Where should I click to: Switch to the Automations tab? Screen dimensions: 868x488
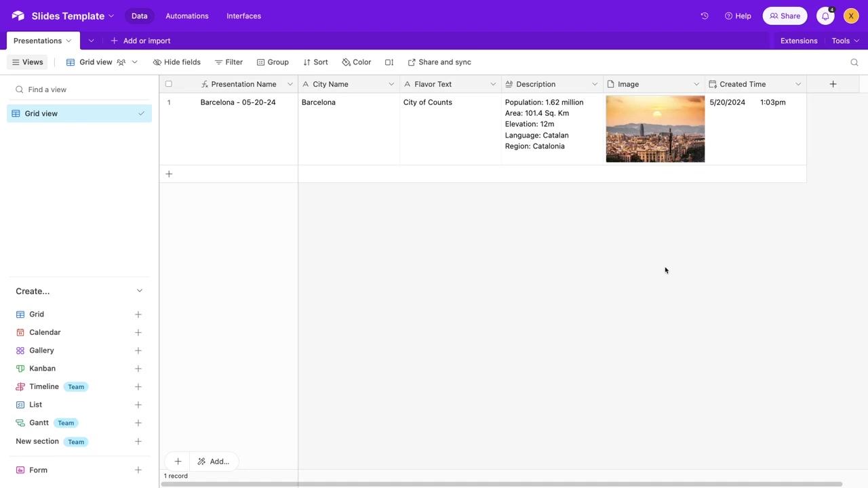pyautogui.click(x=187, y=16)
